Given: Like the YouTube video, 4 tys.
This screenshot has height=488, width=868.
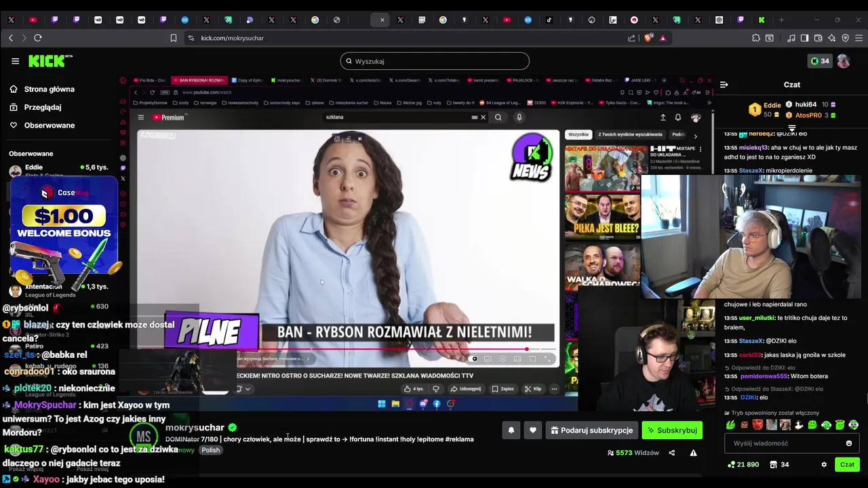Looking at the screenshot, I should 413,389.
